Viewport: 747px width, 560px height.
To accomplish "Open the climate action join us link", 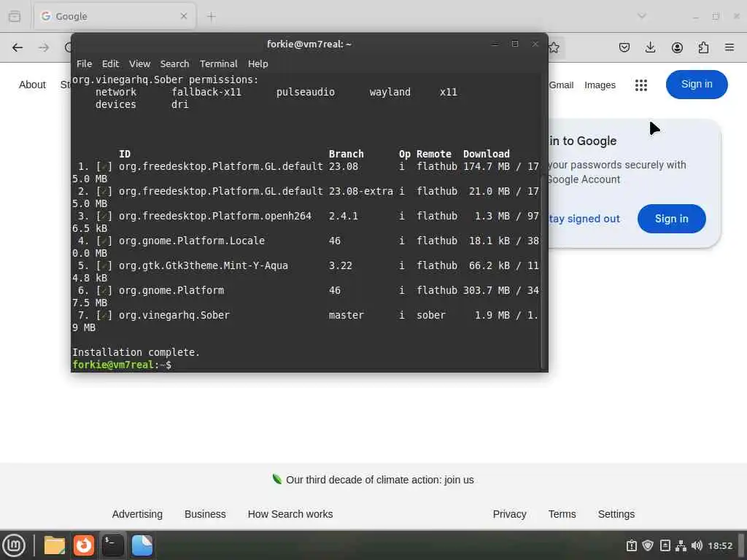I will coord(379,480).
